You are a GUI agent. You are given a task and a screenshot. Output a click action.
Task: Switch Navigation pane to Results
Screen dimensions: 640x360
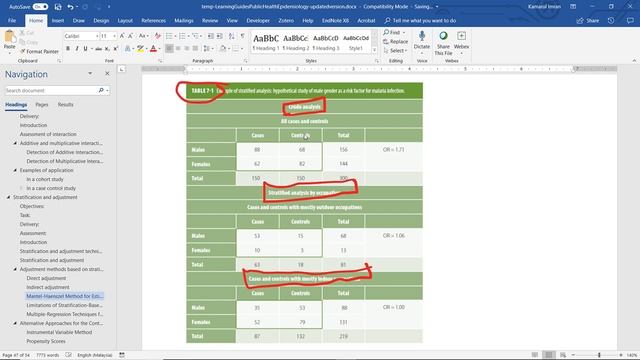pos(65,105)
